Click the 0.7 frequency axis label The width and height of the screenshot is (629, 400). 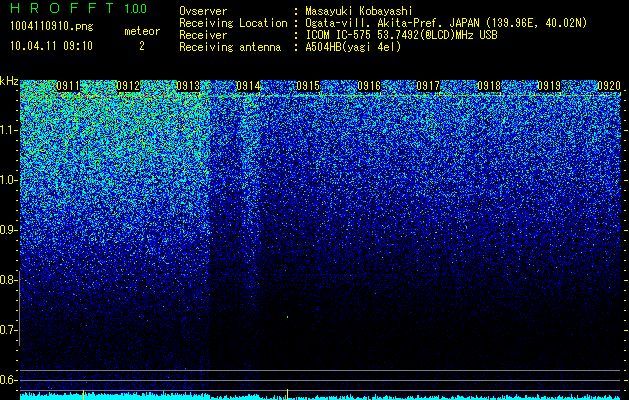point(8,330)
